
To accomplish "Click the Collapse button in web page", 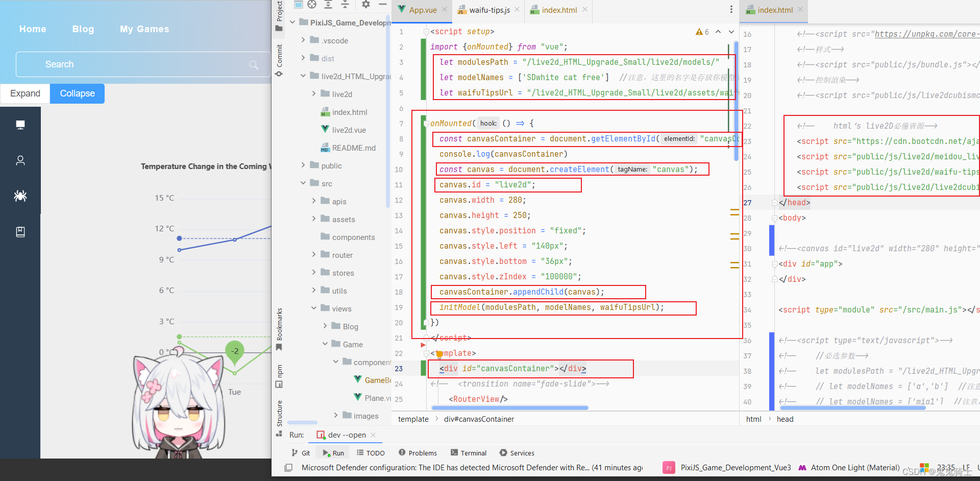I will [x=77, y=93].
